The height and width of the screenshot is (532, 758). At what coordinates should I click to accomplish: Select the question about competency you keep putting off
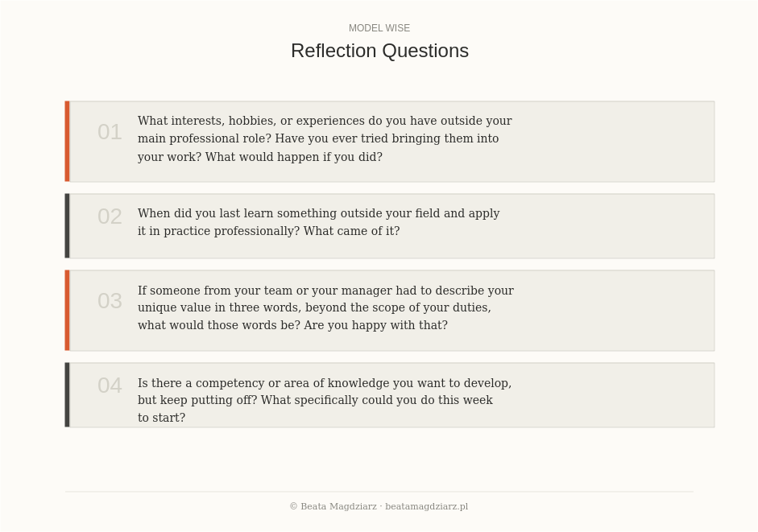coord(325,400)
